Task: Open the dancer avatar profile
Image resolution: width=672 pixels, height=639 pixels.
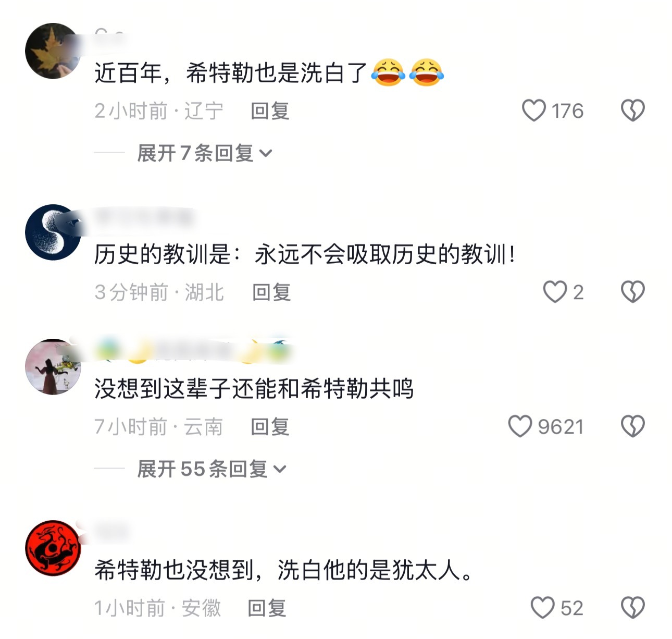Action: 53,367
